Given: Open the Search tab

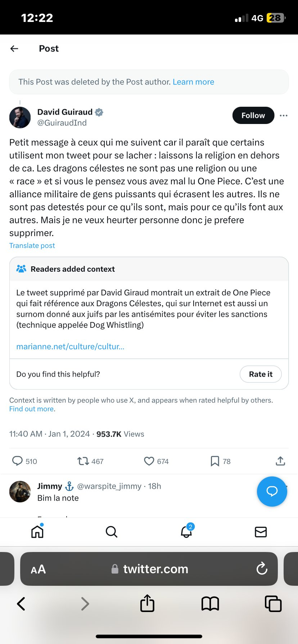Looking at the screenshot, I should pyautogui.click(x=112, y=532).
